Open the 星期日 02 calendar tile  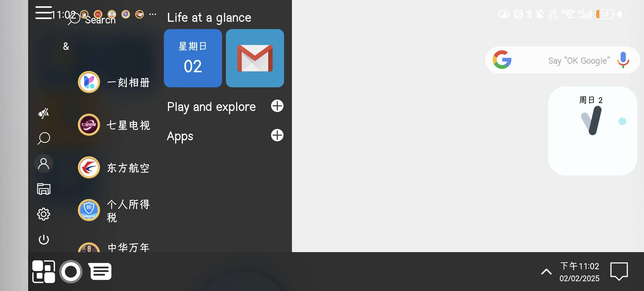click(x=193, y=58)
